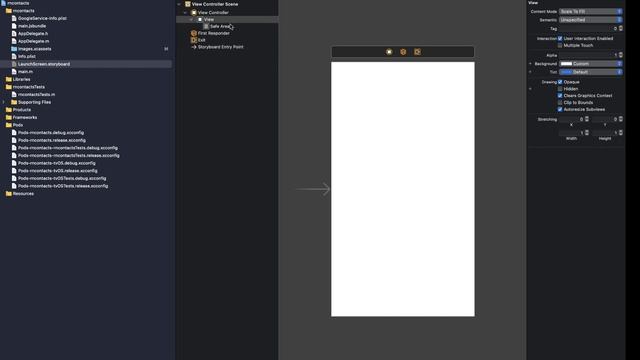Click the plus button beside Hidden attribute
This screenshot has height=360, width=640.
[530, 89]
